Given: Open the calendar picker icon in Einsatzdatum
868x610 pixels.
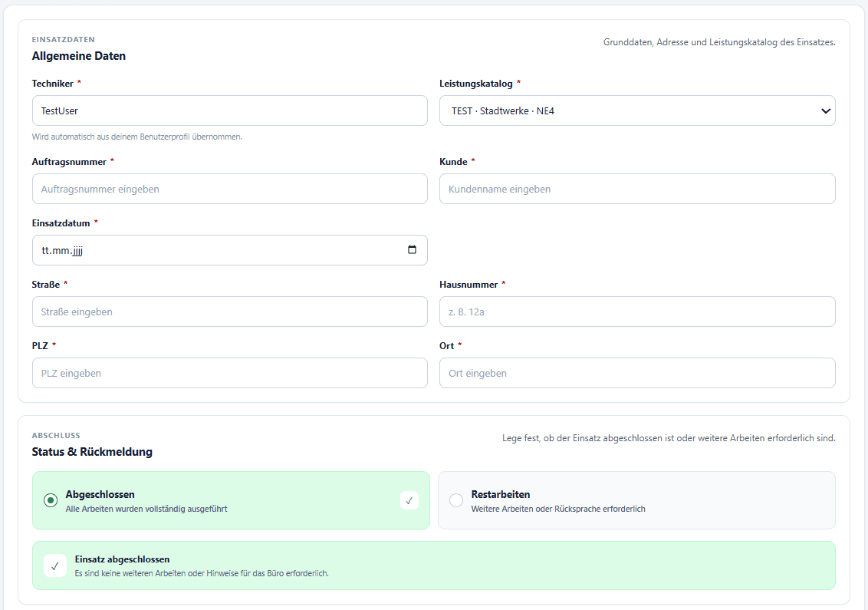Looking at the screenshot, I should [x=412, y=250].
